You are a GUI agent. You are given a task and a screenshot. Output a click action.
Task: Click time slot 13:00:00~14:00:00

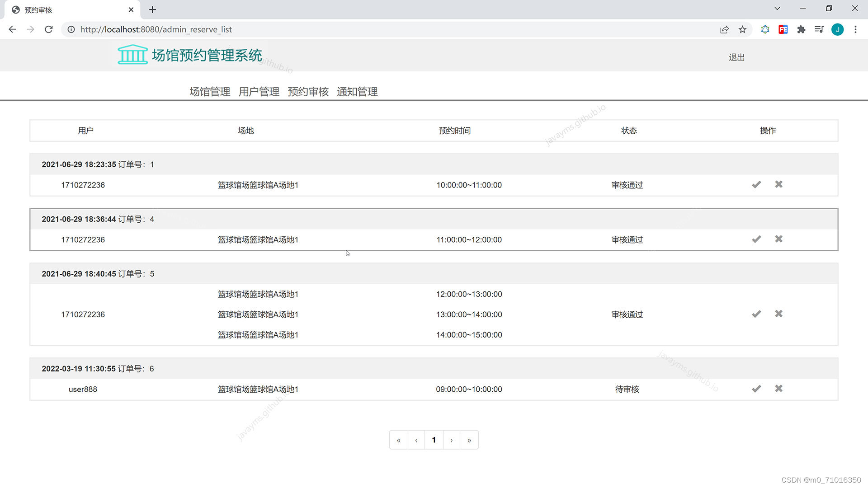click(469, 314)
